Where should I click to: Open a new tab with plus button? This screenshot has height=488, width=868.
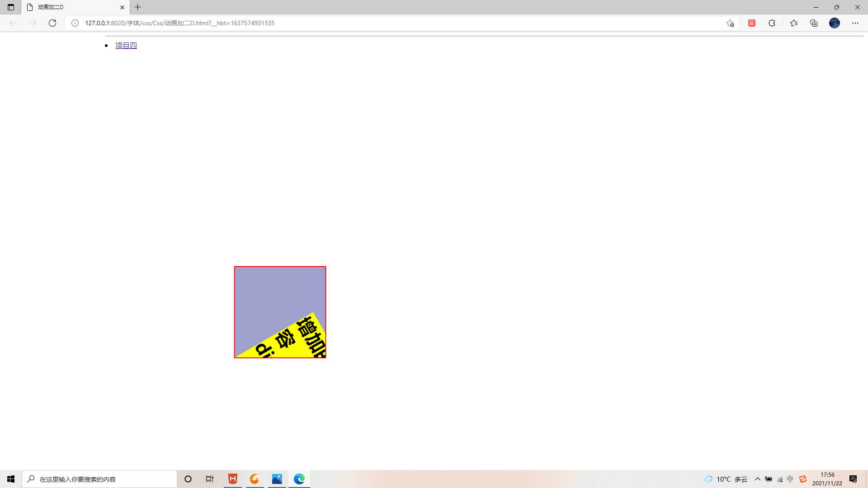point(138,7)
